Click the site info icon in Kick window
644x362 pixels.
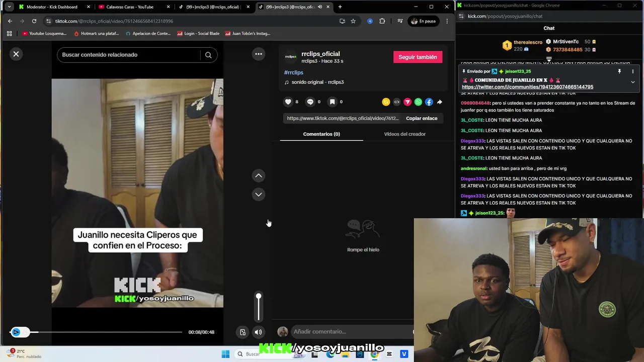click(461, 16)
